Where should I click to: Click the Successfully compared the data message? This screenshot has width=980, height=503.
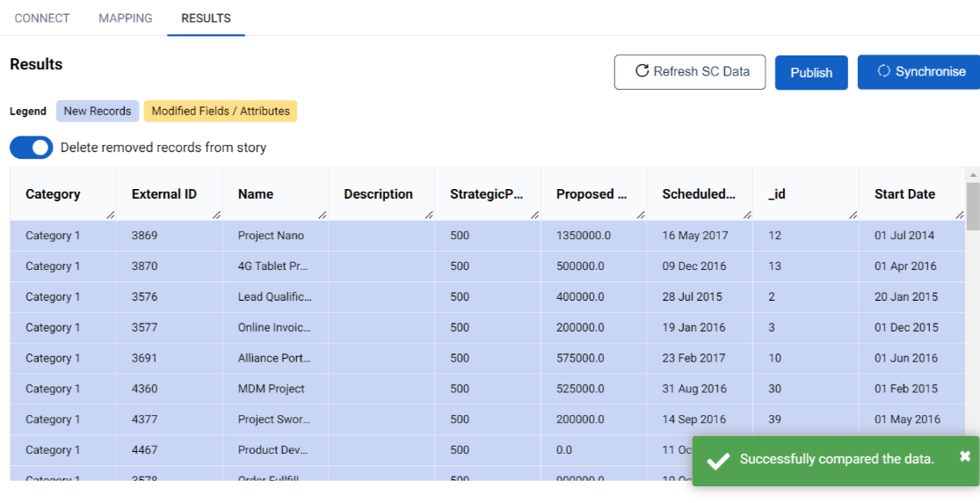coord(837,459)
